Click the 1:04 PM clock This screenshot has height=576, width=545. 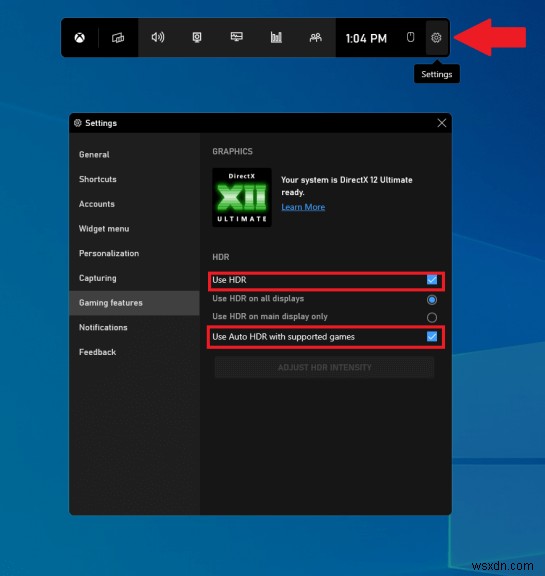[366, 38]
